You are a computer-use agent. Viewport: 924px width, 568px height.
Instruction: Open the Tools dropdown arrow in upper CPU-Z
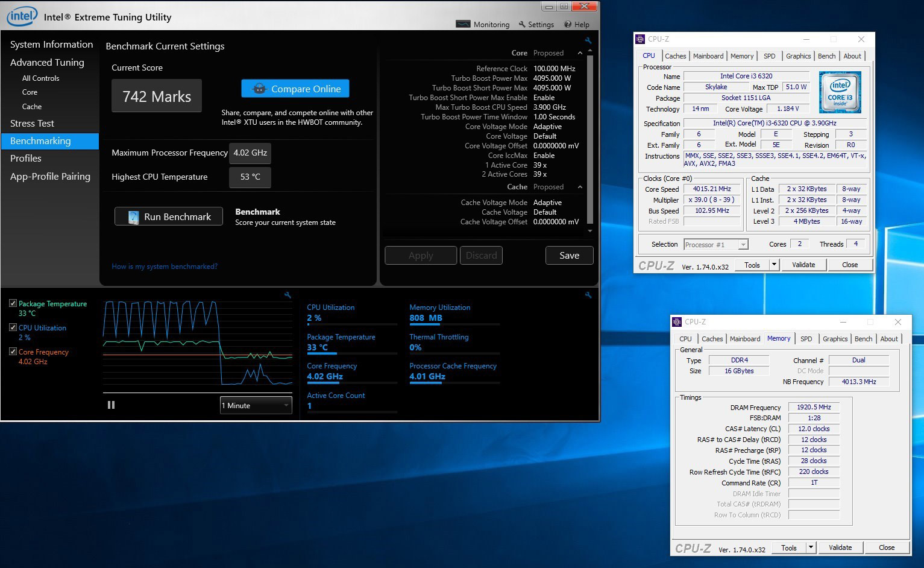(x=775, y=265)
